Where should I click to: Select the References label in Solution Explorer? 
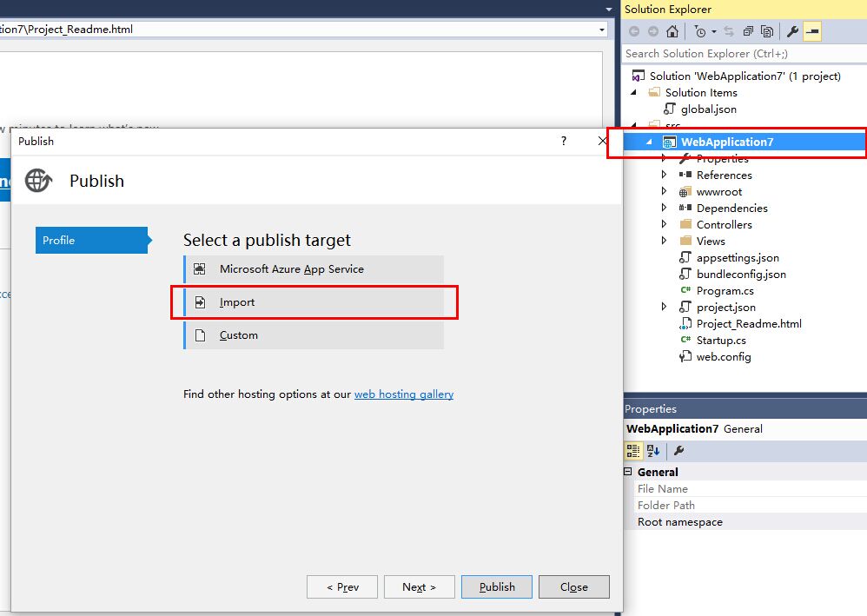click(725, 176)
